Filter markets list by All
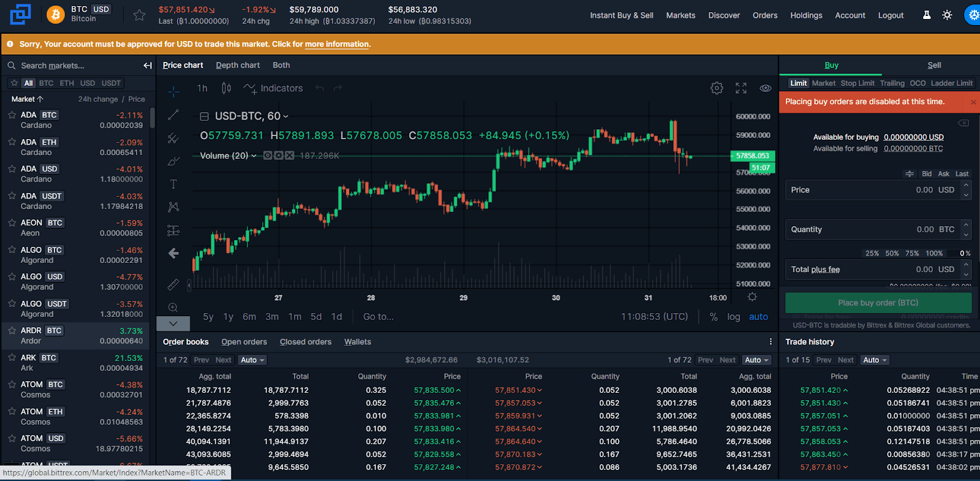 28,83
